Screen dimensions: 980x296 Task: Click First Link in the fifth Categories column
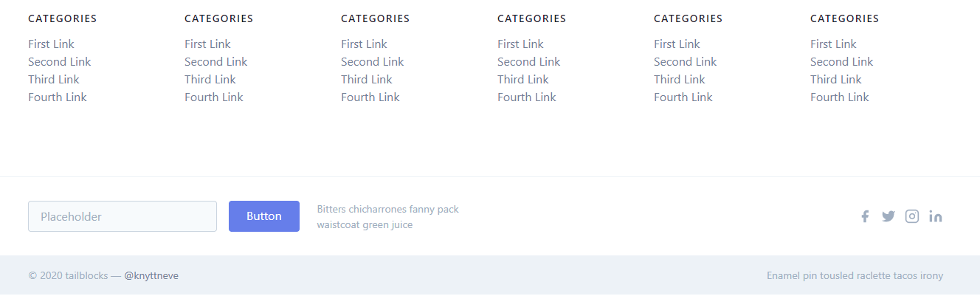(x=677, y=44)
